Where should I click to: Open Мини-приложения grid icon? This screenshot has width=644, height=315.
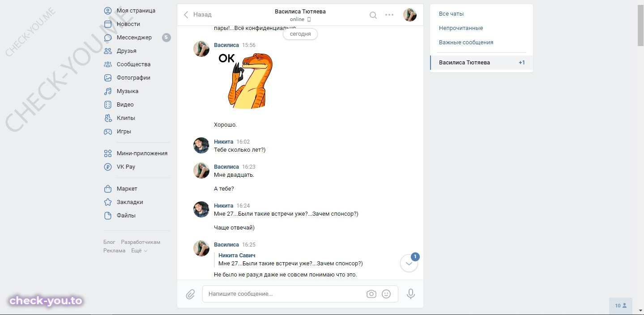point(107,153)
